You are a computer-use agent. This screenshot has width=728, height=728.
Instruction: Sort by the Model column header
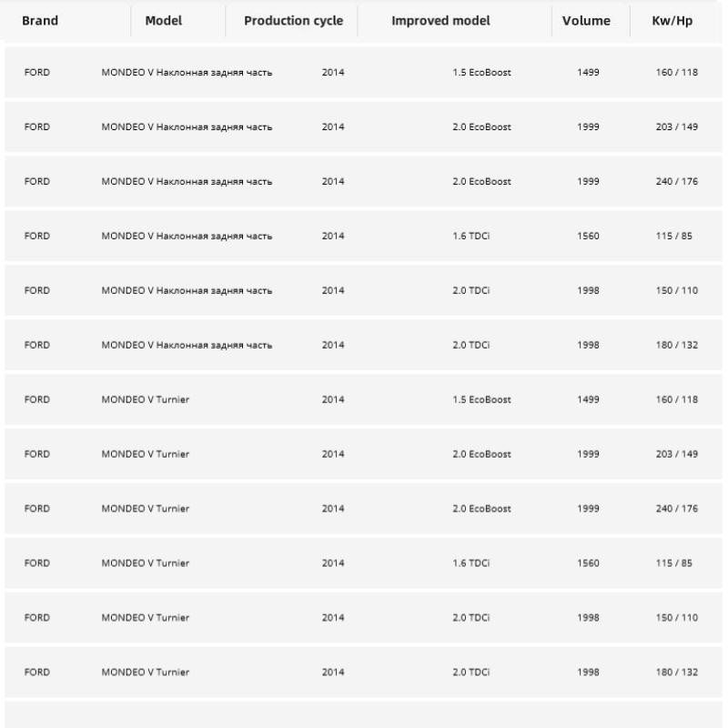(164, 21)
